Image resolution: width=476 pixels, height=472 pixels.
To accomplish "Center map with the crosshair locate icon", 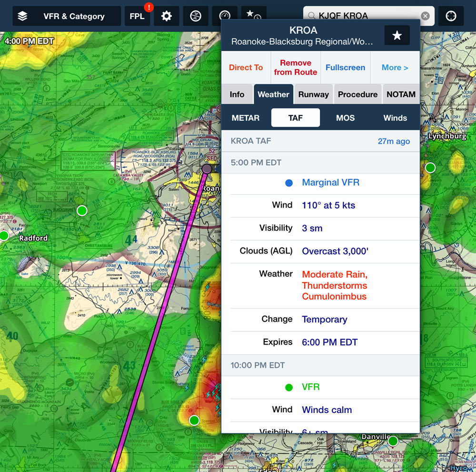I will coord(451,16).
